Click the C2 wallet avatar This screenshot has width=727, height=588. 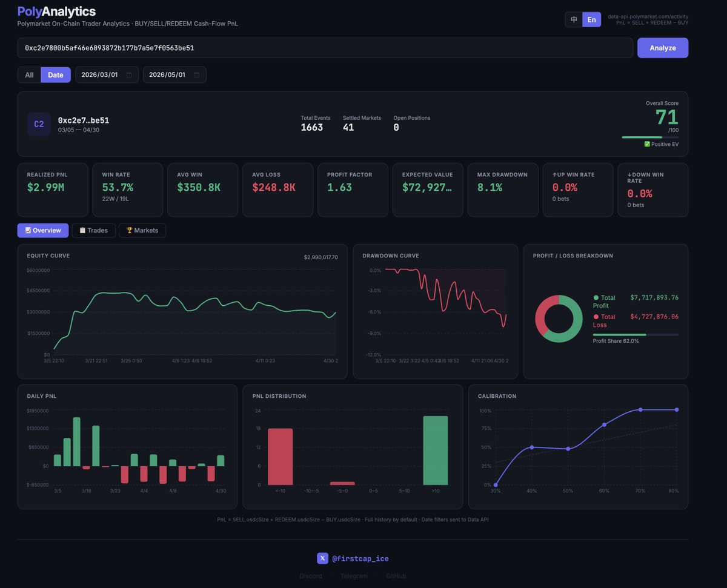(39, 124)
